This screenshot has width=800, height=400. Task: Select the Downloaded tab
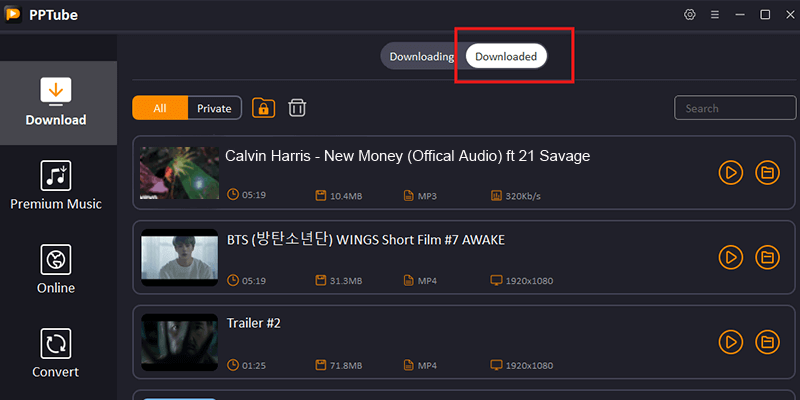[506, 56]
